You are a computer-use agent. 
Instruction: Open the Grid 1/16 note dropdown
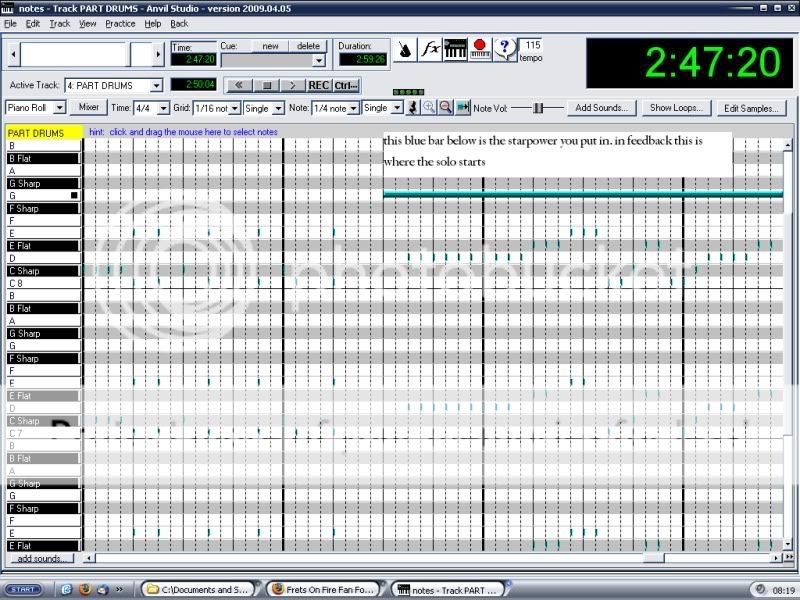pyautogui.click(x=235, y=108)
